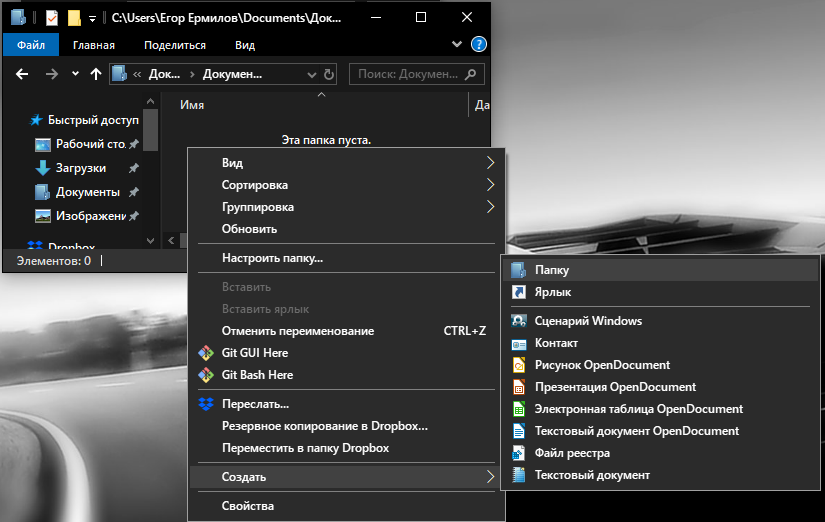The image size is (825, 522).
Task: Choose Свойства in the context menu
Action: tap(248, 506)
